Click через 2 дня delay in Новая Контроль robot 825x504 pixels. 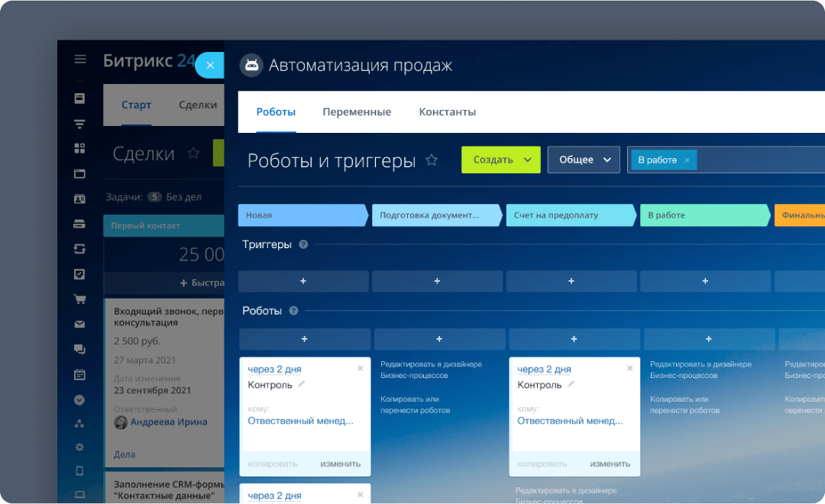pos(275,370)
